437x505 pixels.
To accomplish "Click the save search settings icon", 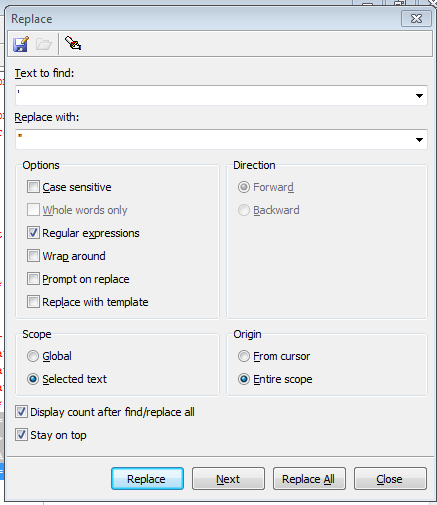I will pos(21,44).
